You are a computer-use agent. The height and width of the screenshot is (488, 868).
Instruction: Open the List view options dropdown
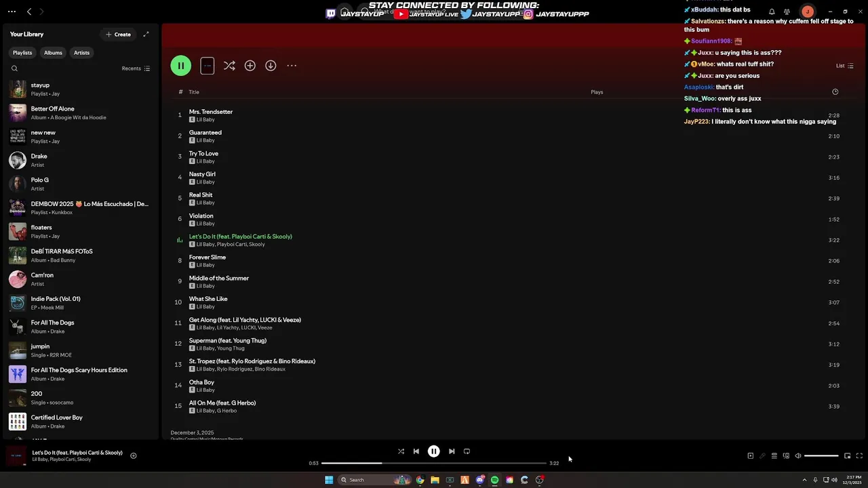click(844, 66)
